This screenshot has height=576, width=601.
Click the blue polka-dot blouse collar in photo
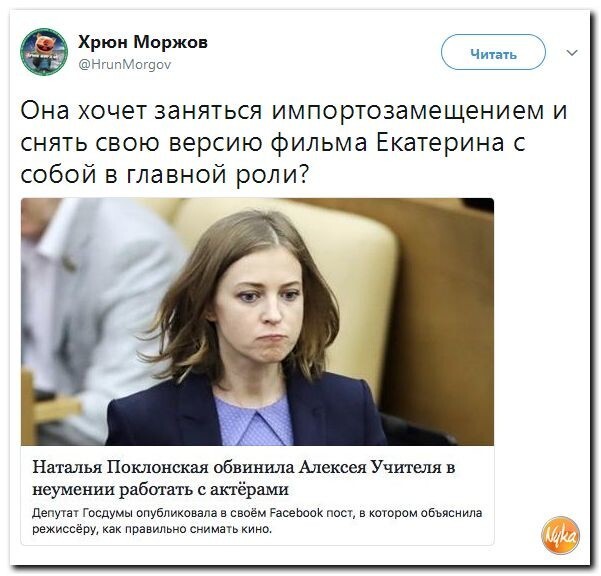(x=257, y=420)
